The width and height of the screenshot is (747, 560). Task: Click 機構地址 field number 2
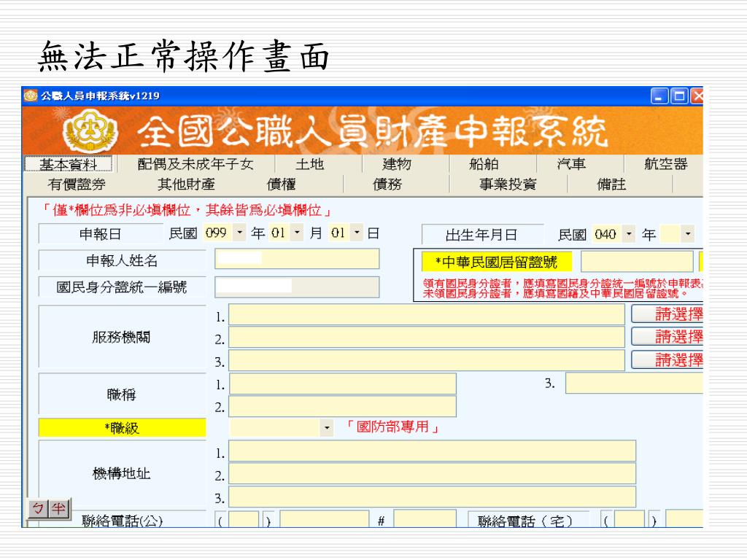(432, 474)
